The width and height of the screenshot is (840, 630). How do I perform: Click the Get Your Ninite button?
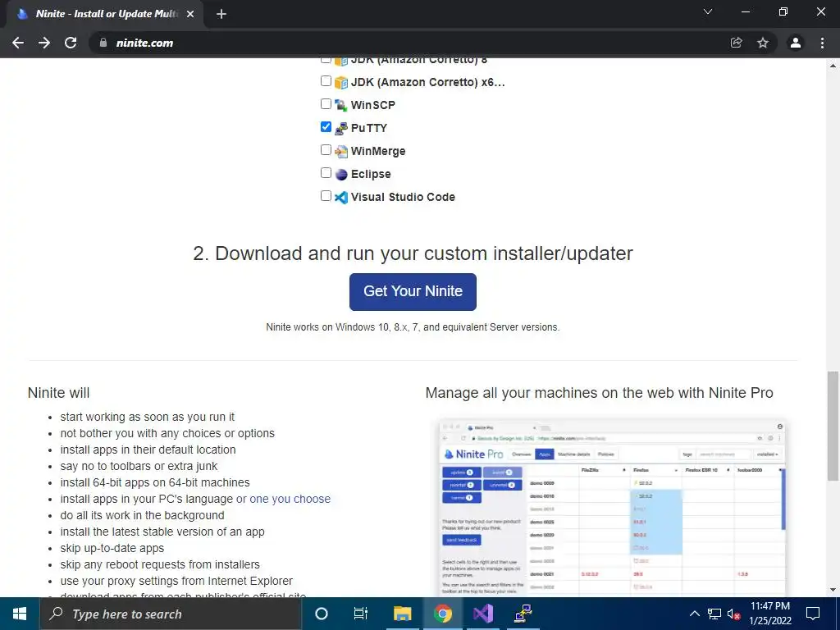click(413, 291)
